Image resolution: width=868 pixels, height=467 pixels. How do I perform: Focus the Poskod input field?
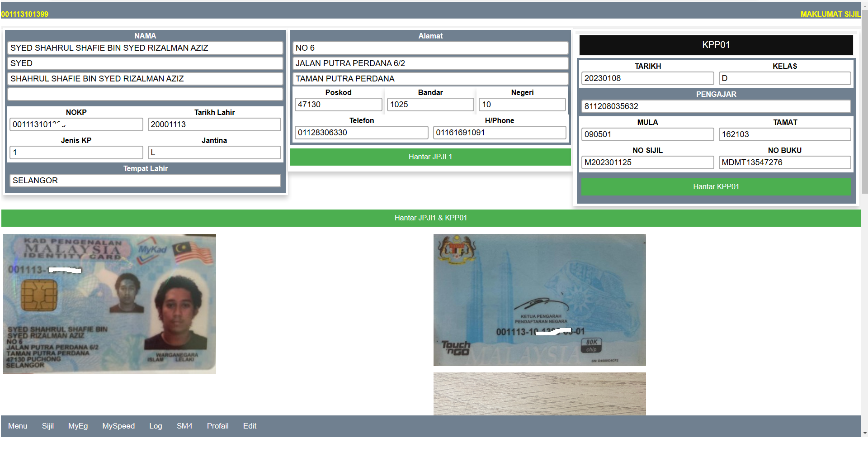(x=338, y=105)
